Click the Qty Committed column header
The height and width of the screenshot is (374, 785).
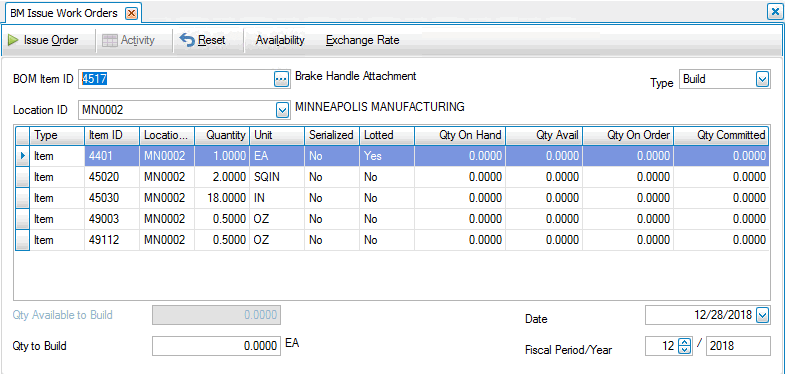722,135
